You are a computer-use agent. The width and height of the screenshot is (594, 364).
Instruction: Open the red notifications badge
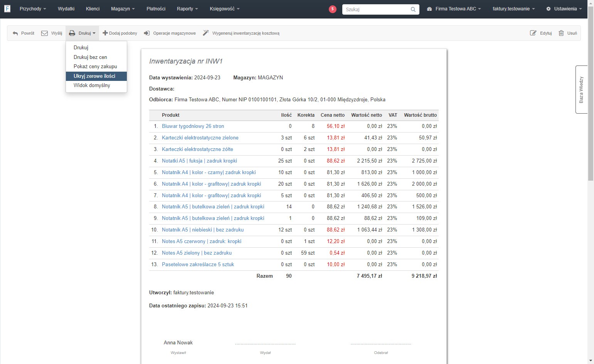333,9
